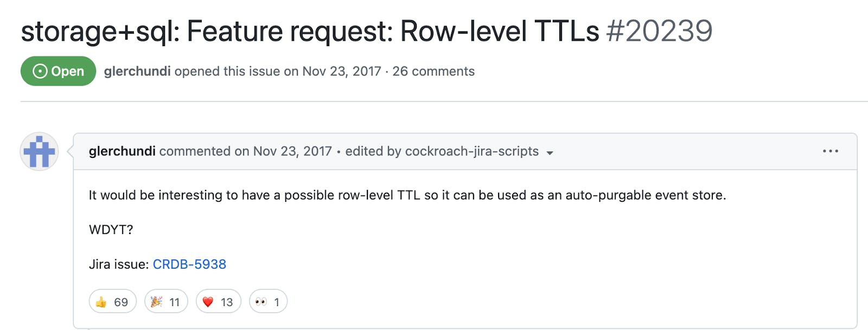The height and width of the screenshot is (330, 868).
Task: Open the CRDB-5938 Jira issue link
Action: 189,264
